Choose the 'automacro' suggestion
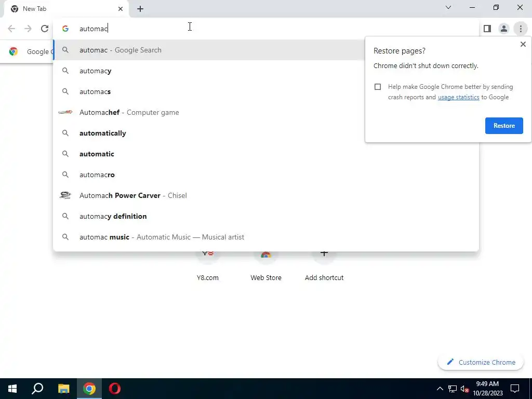This screenshot has width=532, height=399. [266, 175]
